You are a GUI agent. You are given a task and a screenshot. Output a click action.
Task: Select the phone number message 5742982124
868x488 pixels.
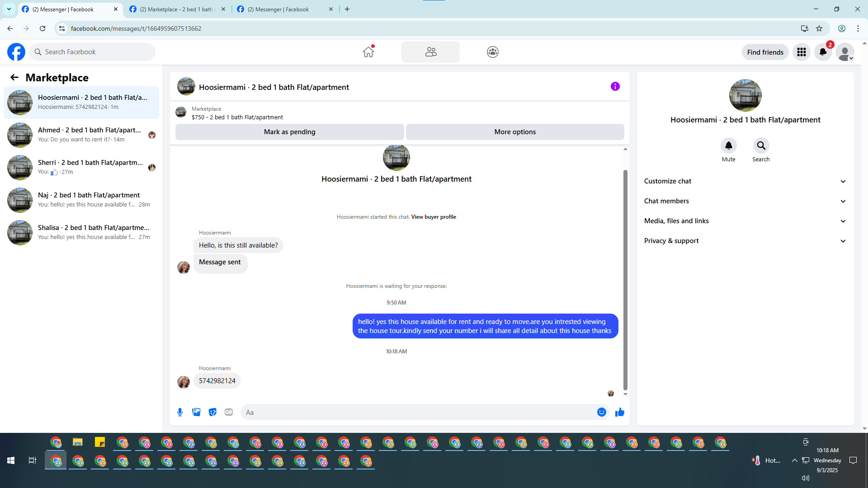point(217,381)
